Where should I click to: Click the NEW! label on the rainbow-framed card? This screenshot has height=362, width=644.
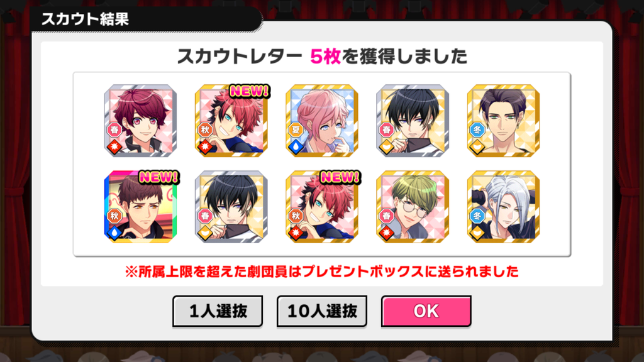click(158, 177)
